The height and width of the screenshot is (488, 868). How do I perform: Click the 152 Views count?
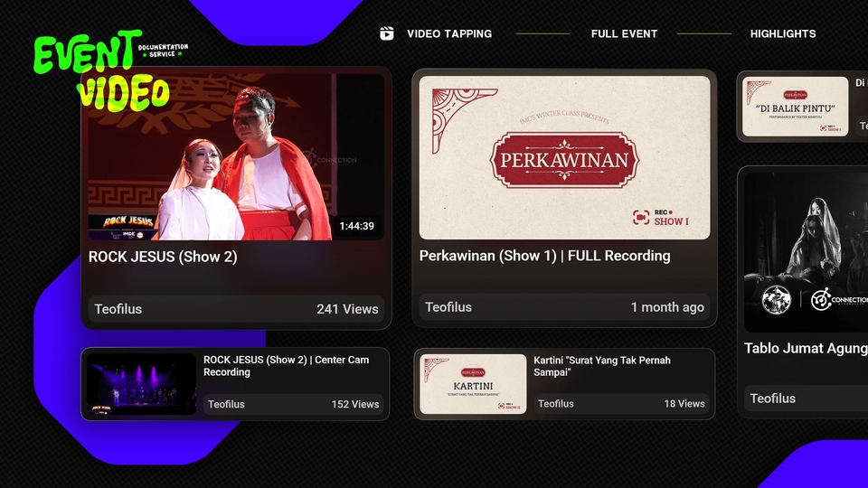354,405
